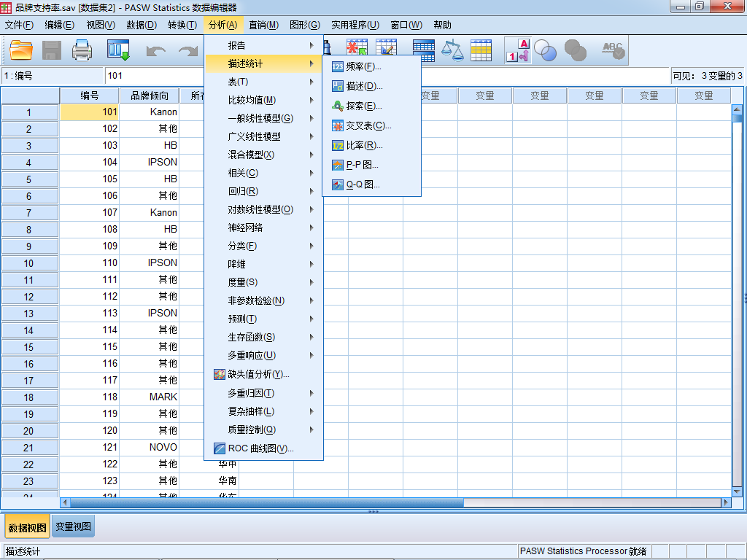
Task: Choose 频率(F)... from the submenu
Action: [371, 66]
